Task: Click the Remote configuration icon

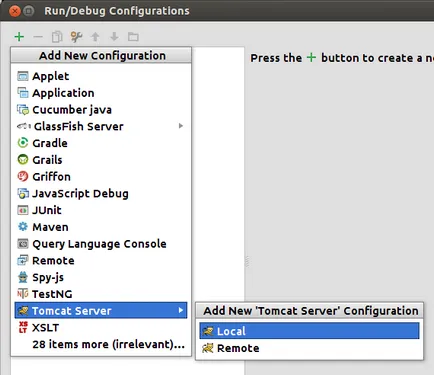Action: tap(23, 260)
